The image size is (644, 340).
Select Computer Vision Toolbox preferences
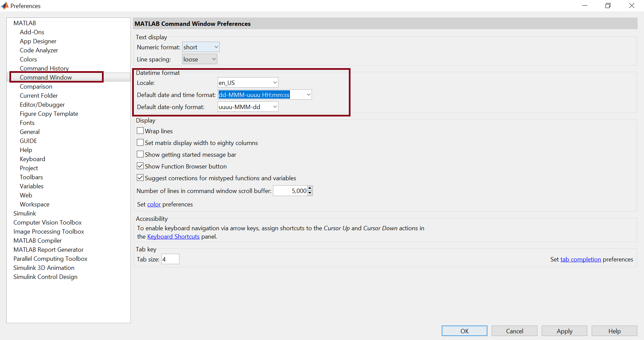point(48,222)
